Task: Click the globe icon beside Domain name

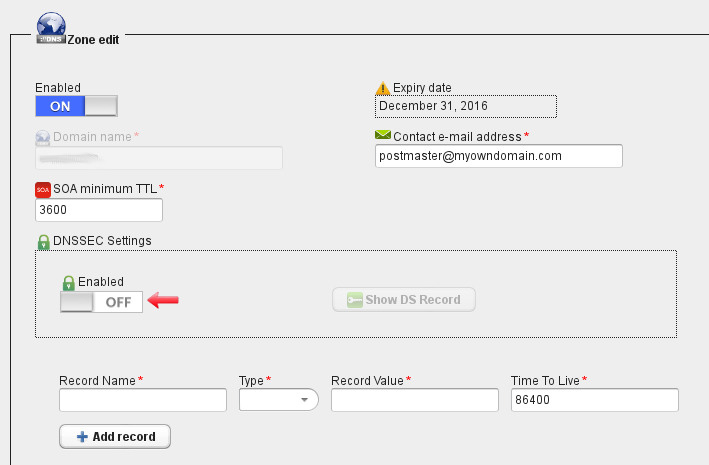Action: pyautogui.click(x=43, y=138)
